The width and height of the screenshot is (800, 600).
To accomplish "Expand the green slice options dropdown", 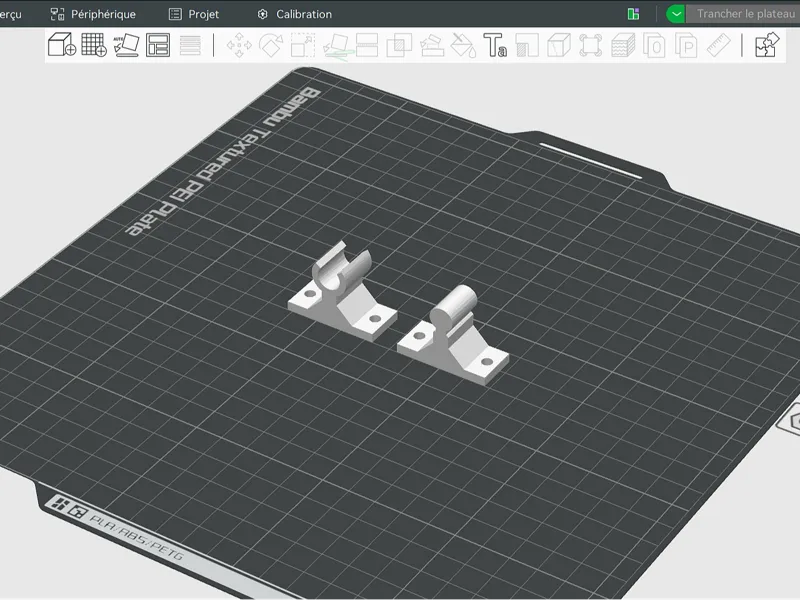I will [x=676, y=14].
